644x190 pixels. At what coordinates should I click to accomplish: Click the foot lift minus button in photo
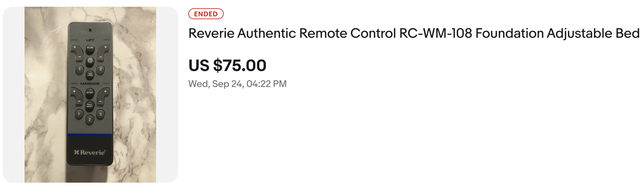[101, 57]
